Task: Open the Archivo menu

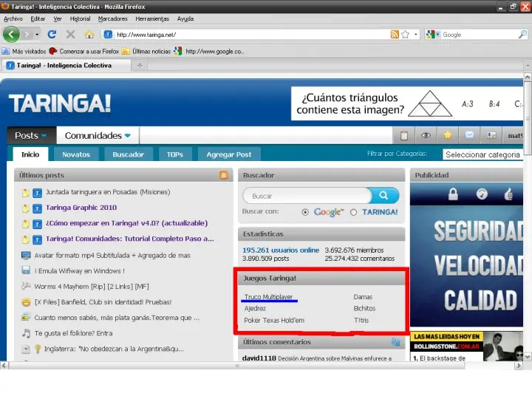Action: point(13,18)
